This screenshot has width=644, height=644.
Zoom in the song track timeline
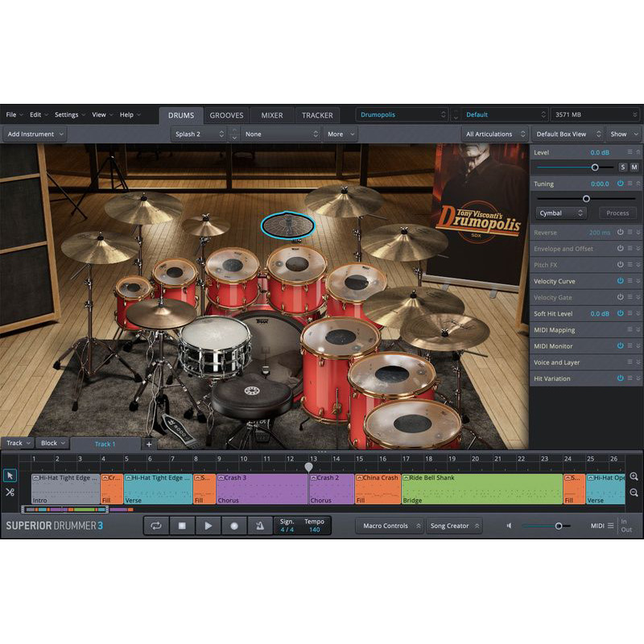tap(634, 477)
